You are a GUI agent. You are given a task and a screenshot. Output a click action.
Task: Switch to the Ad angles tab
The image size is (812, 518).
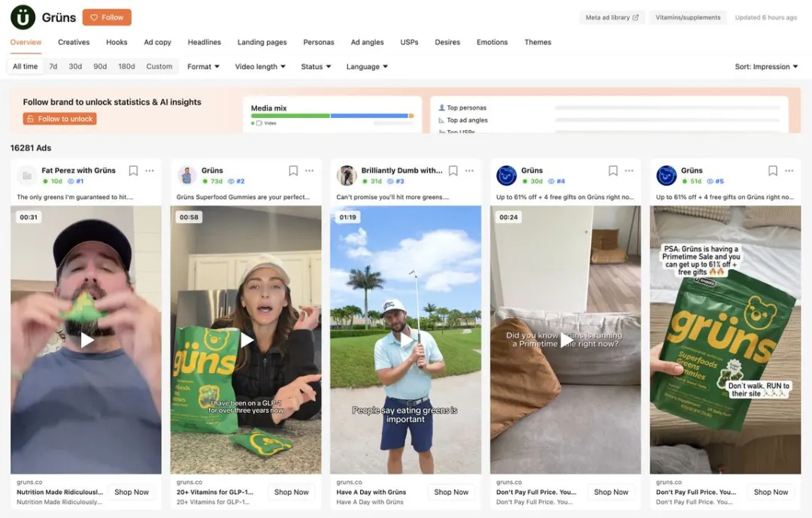[367, 42]
